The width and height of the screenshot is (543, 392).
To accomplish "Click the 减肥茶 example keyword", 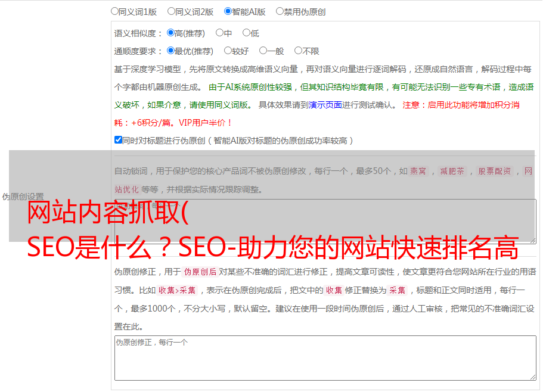I will coord(452,171).
